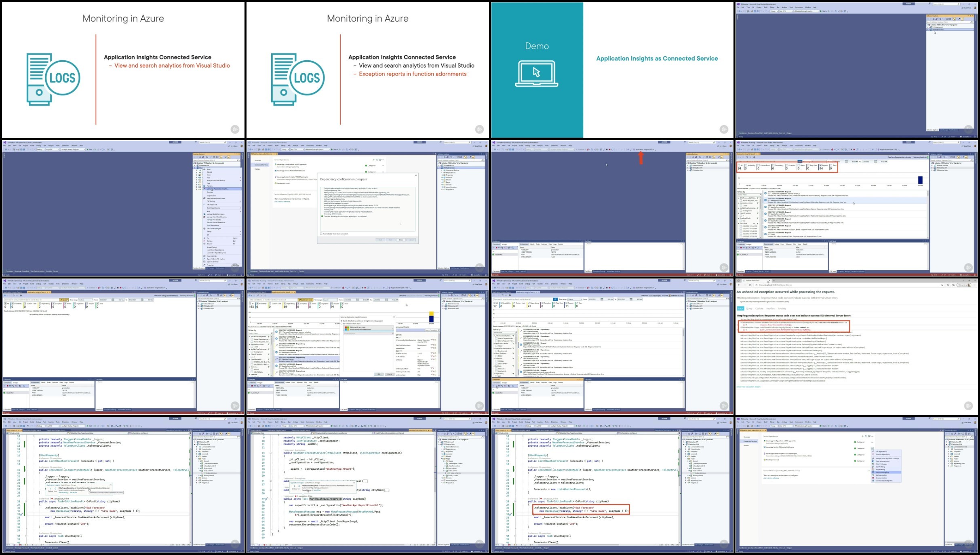
Task: Choose Open in Terminal in the context menu
Action: coord(221,262)
